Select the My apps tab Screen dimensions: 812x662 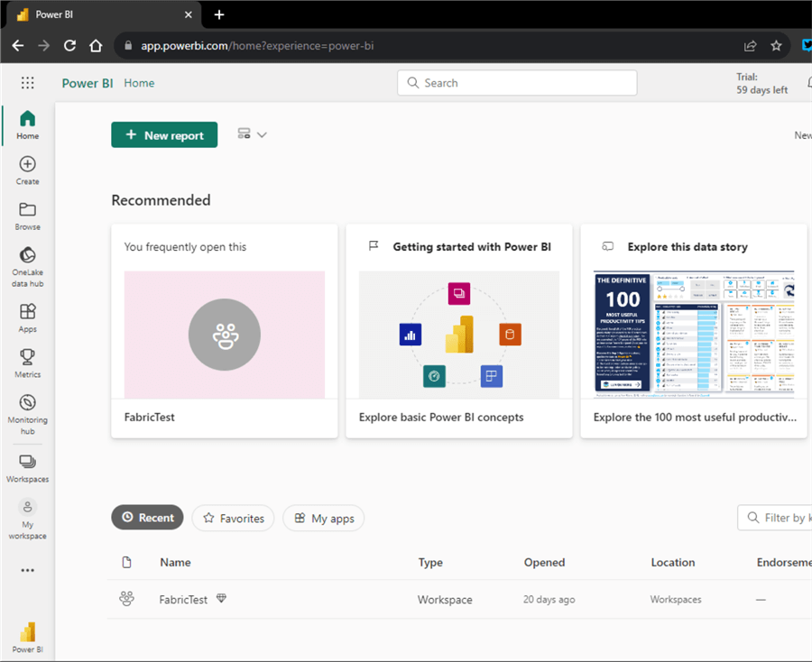click(x=324, y=518)
